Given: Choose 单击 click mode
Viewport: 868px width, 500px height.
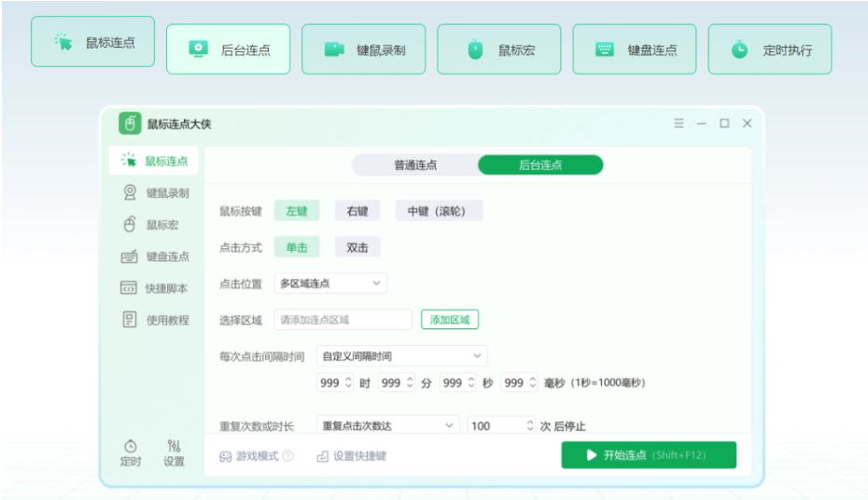Looking at the screenshot, I should click(x=297, y=247).
